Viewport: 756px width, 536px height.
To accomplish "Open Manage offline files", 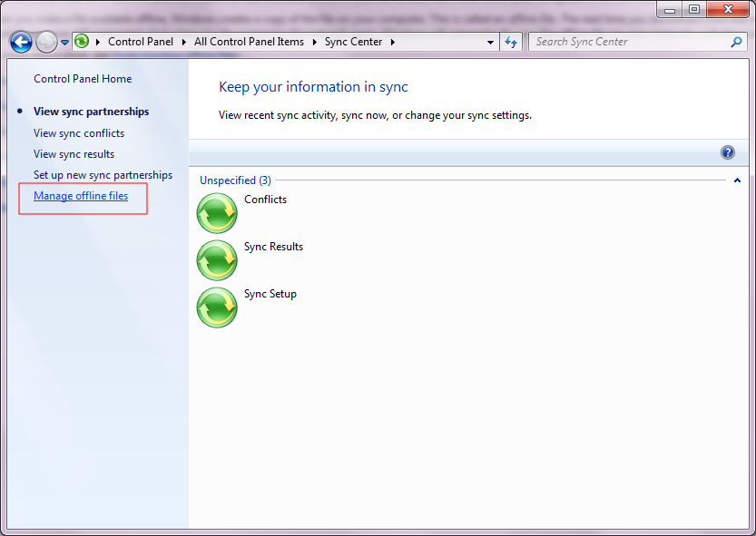I will click(x=81, y=195).
